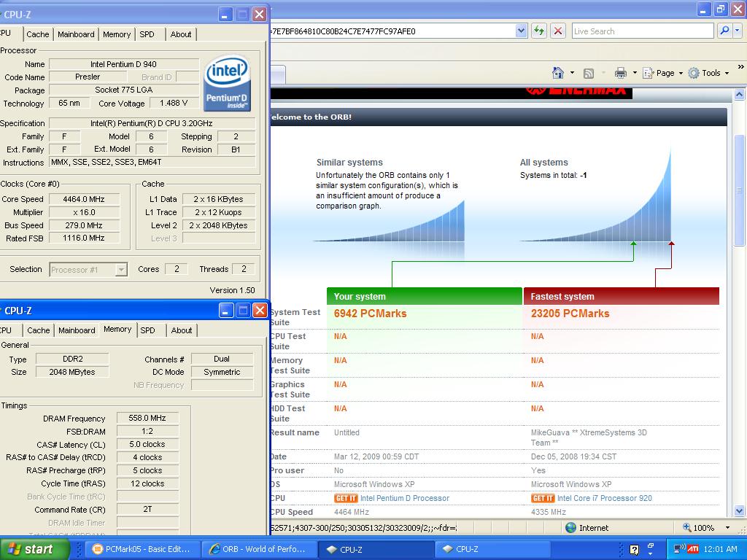The height and width of the screenshot is (560, 747).
Task: Click the Tools gear icon
Action: coord(694,73)
